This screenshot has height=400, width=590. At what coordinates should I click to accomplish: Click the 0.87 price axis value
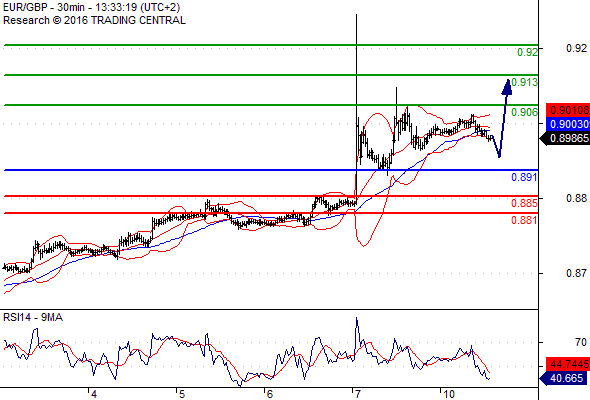(x=576, y=273)
